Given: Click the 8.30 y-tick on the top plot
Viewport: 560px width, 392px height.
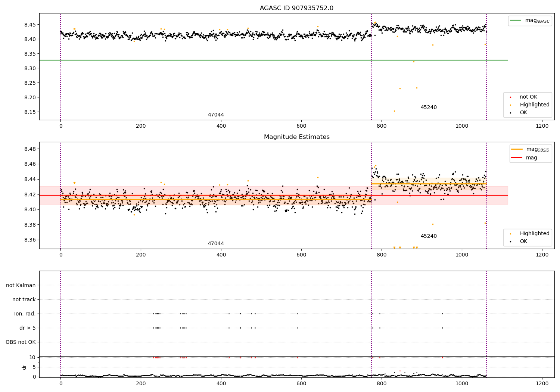Looking at the screenshot, I should (x=30, y=68).
